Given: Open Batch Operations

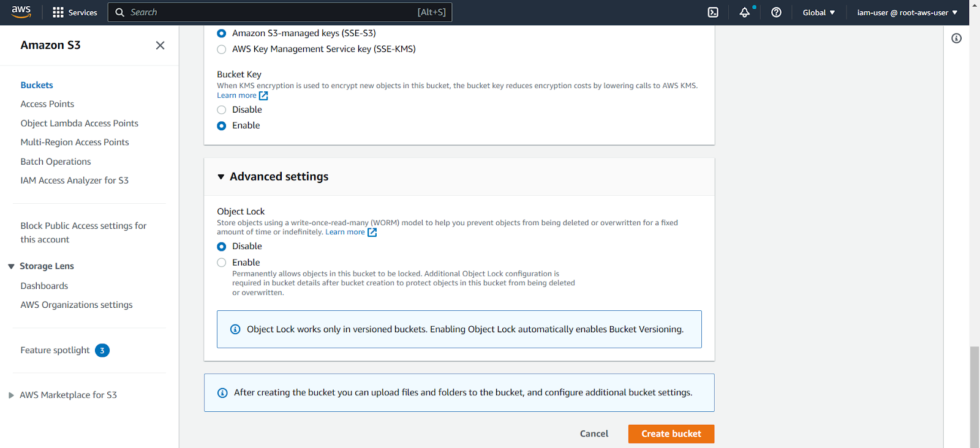Looking at the screenshot, I should coord(56,162).
